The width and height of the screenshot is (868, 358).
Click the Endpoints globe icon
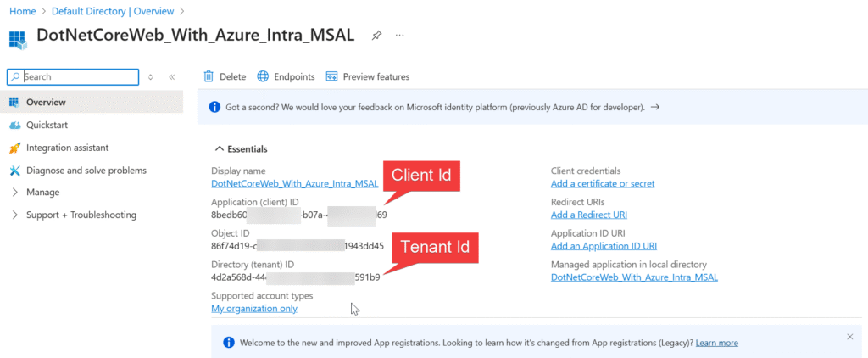(263, 76)
